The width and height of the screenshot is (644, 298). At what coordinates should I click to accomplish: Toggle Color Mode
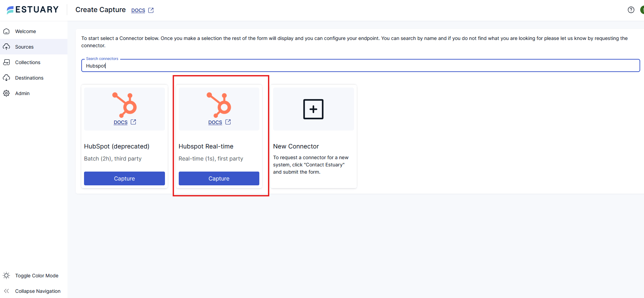pos(34,276)
